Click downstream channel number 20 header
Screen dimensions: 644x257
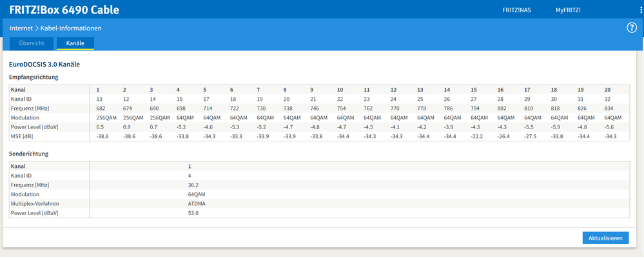[607, 90]
